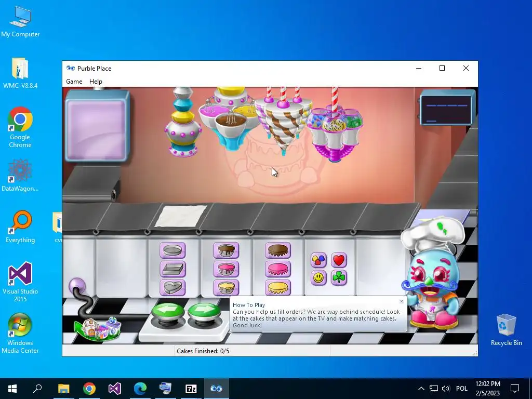Choose the yellow vanilla batter button
The image size is (532, 399).
[x=226, y=288]
